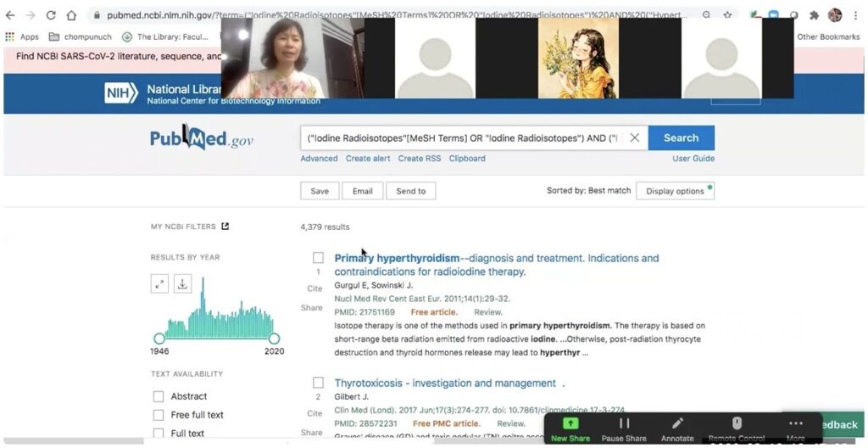Expand the results by year chart
This screenshot has width=868, height=448.
[159, 284]
